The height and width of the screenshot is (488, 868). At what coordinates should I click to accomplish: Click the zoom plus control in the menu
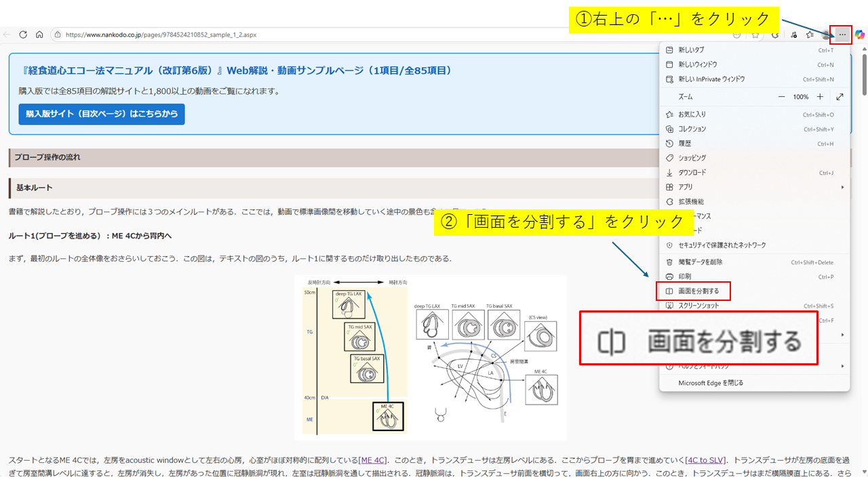[821, 97]
